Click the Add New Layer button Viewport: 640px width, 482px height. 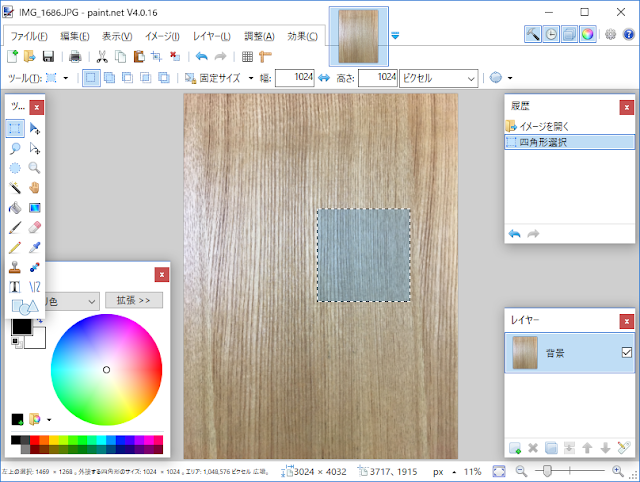(x=515, y=448)
